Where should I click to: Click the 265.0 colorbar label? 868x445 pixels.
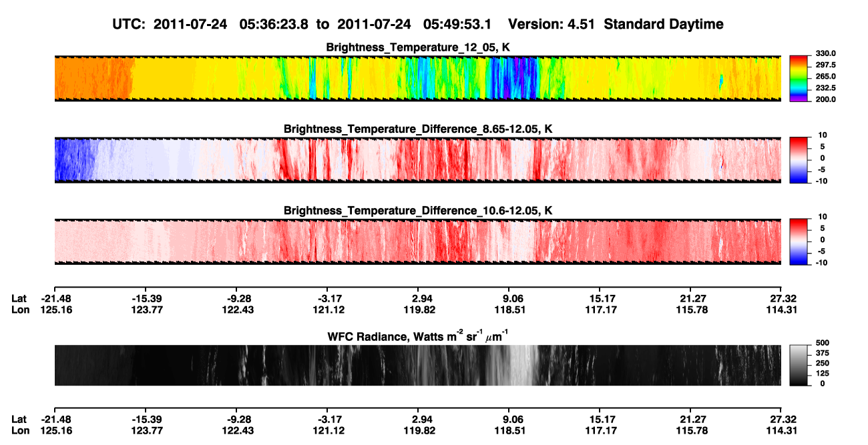(x=827, y=77)
